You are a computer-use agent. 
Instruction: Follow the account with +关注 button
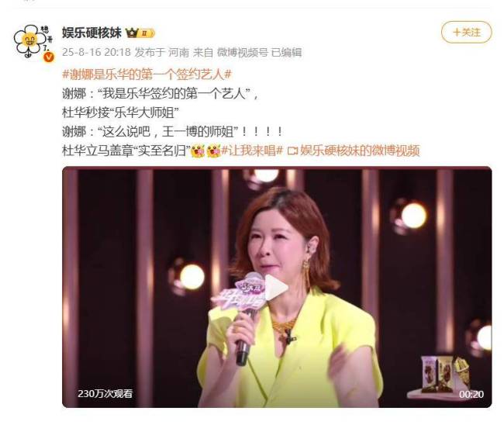tap(466, 32)
